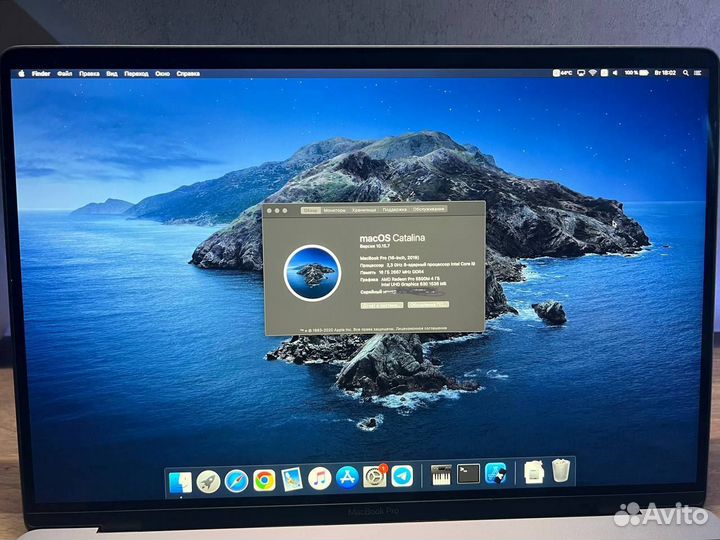Click the 44°C temperature monitor icon
Image resolution: width=720 pixels, height=540 pixels.
coord(562,73)
